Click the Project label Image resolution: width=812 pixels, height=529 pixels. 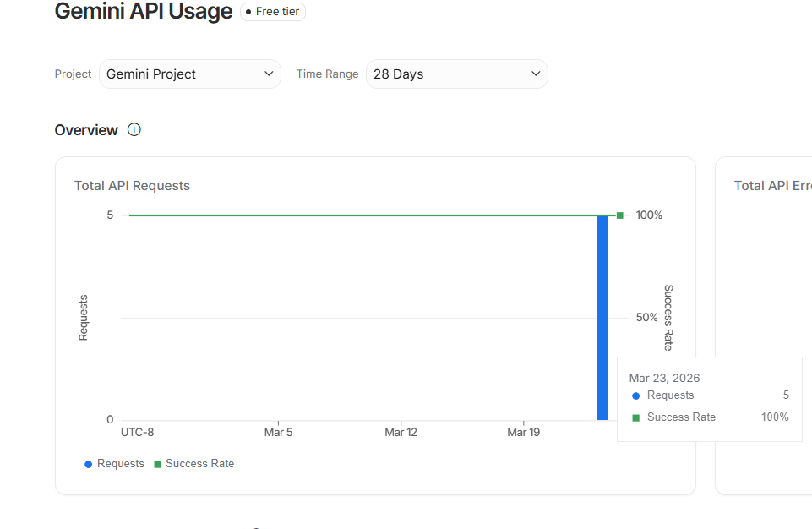coord(73,74)
